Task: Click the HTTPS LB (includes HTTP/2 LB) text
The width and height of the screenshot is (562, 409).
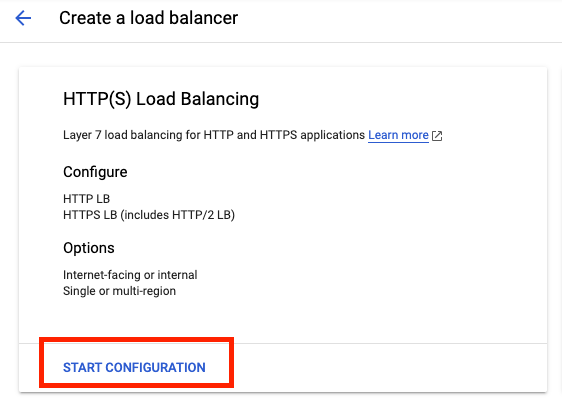Action: [x=149, y=215]
